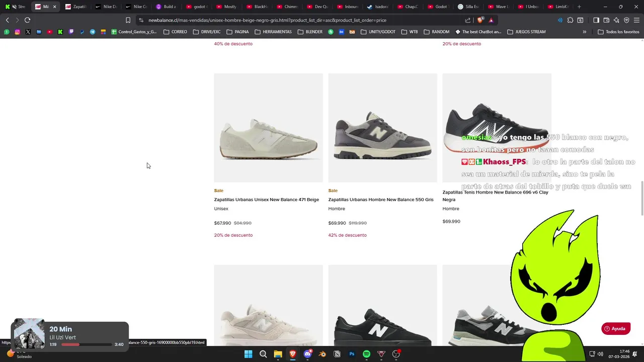Open the Extensions puzzle icon
The image size is (644, 362).
pyautogui.click(x=570, y=20)
